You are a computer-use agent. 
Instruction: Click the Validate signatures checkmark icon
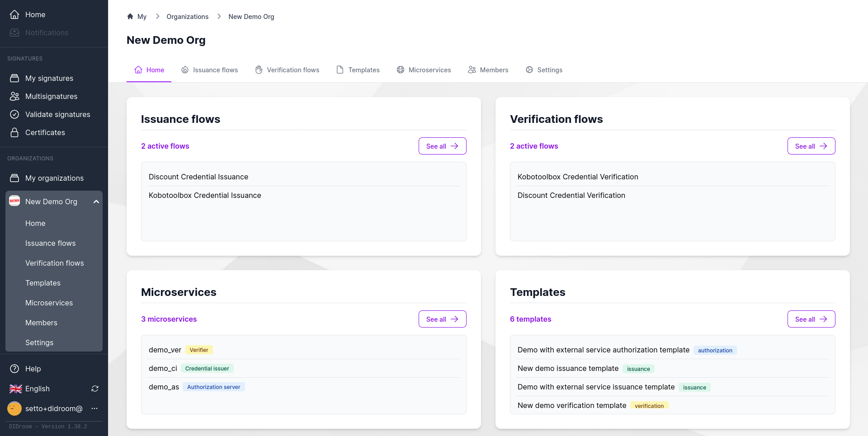pyautogui.click(x=14, y=114)
